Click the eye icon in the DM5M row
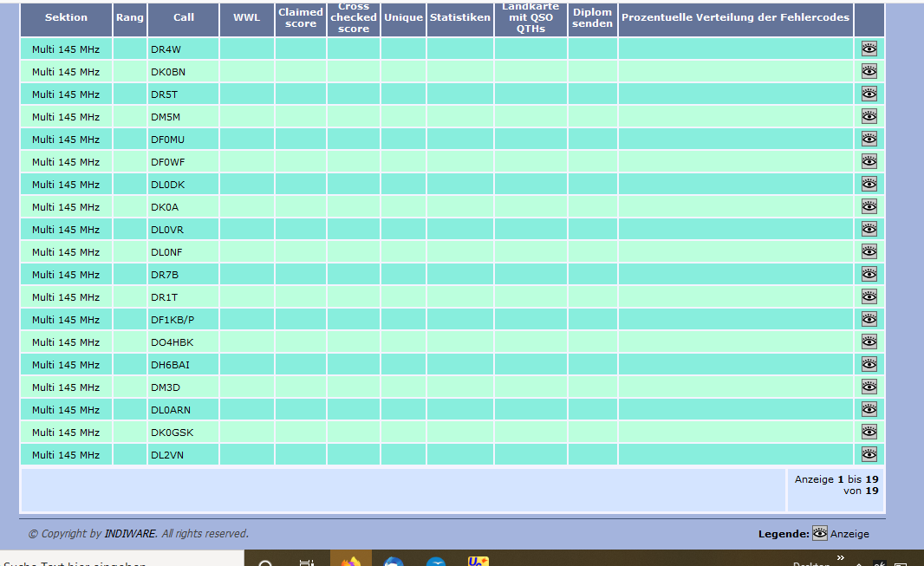The image size is (924, 566). point(869,117)
